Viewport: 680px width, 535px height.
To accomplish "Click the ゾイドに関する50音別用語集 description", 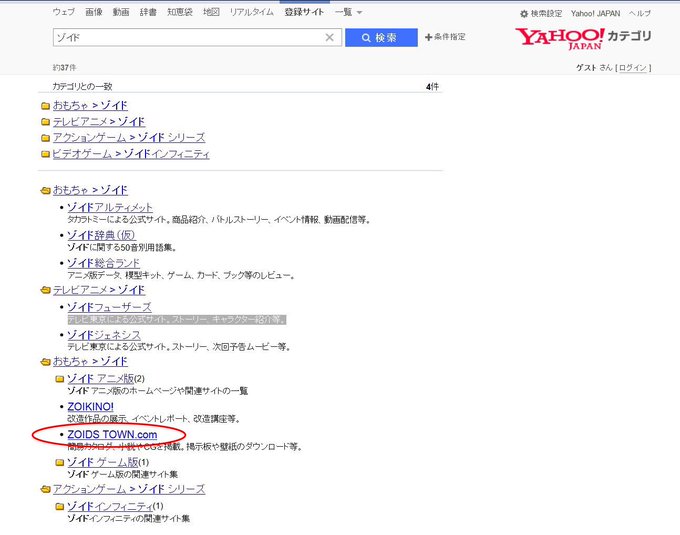I will point(122,248).
